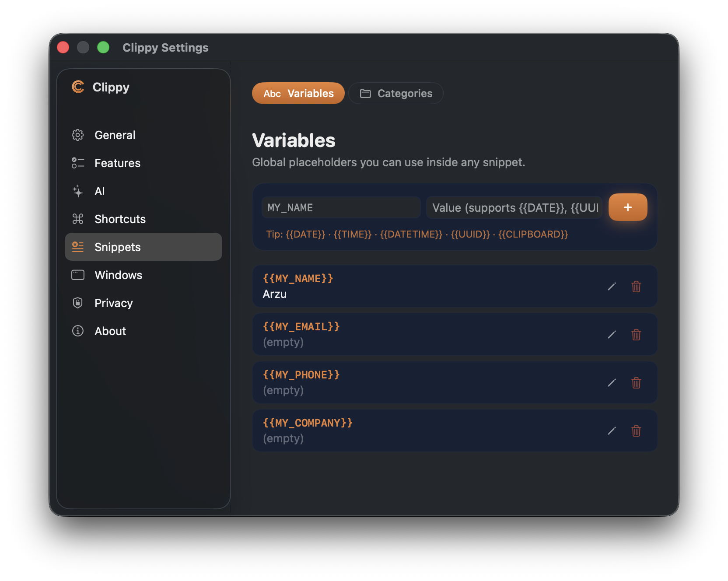Edit the MY_COMPANY variable pencil icon
The height and width of the screenshot is (581, 728).
coord(612,430)
